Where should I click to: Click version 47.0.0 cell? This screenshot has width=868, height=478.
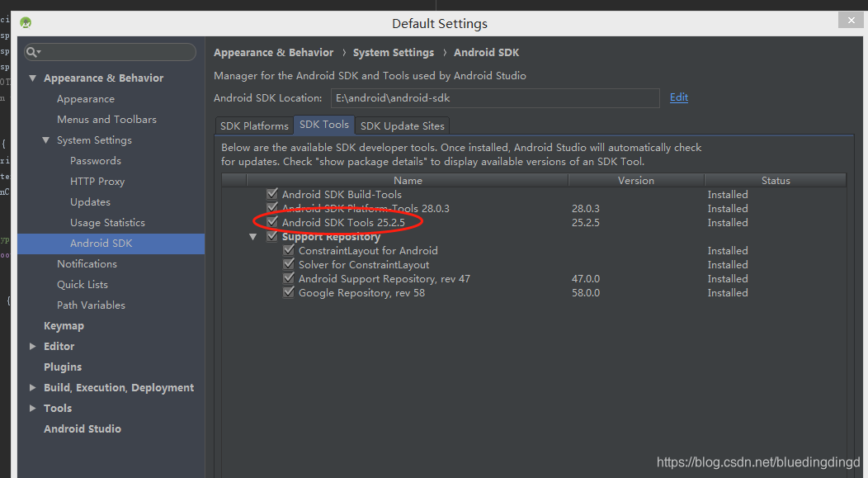pos(586,278)
